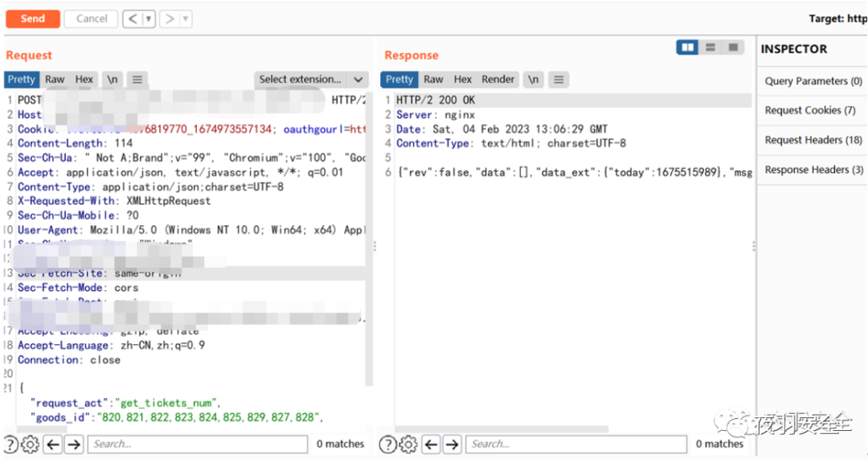Screen dimensions: 868x463
Task: Switch Request view to Hex tab
Action: [84, 80]
